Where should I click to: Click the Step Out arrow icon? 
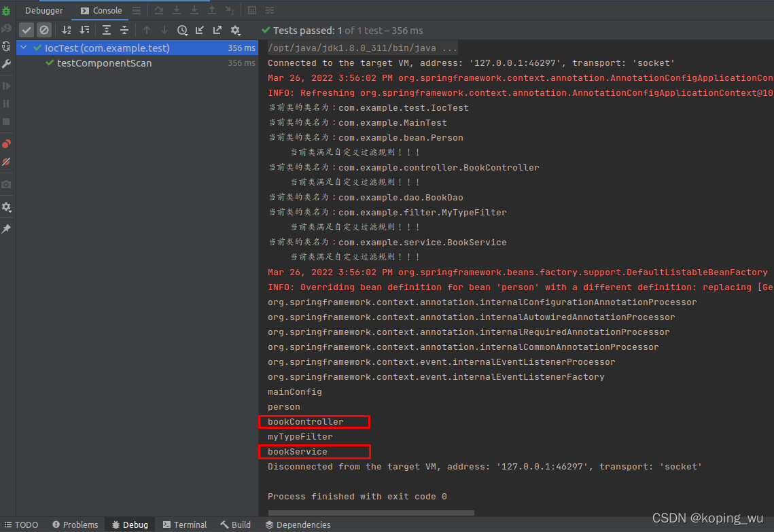pos(212,10)
